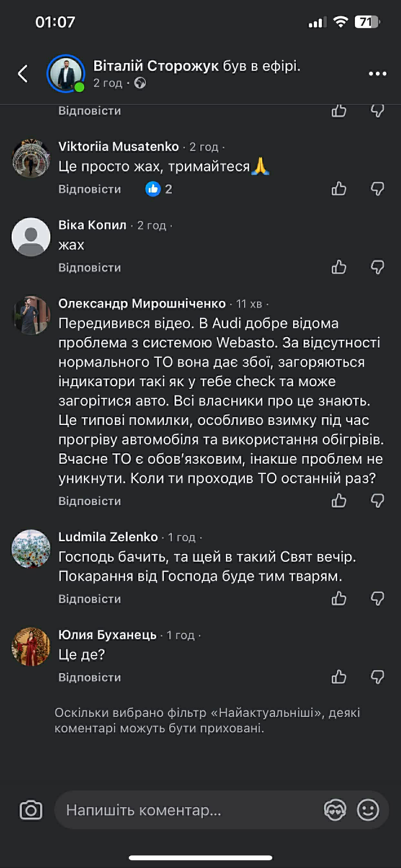Tap the public globe privacy icon
The image size is (401, 868).
(140, 83)
